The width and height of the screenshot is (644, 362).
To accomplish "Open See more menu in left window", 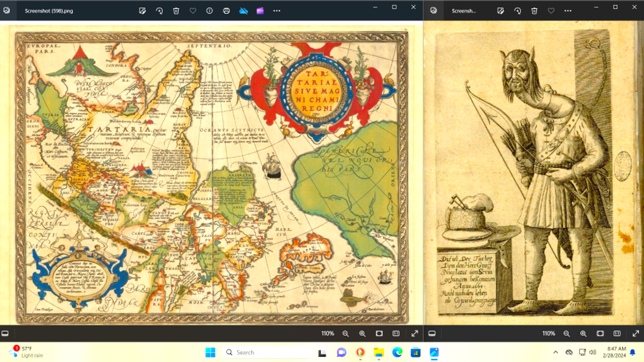I will point(277,11).
